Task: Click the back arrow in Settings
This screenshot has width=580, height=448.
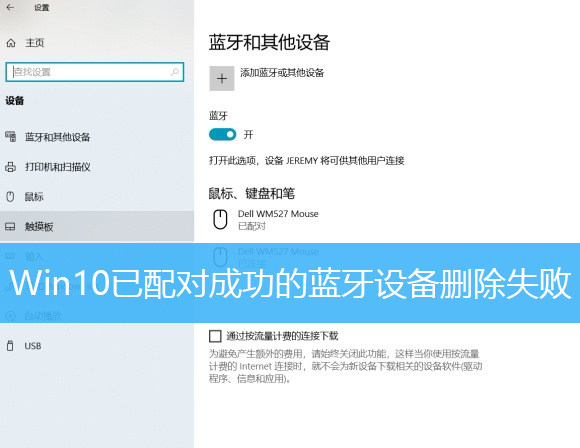Action: 10,7
